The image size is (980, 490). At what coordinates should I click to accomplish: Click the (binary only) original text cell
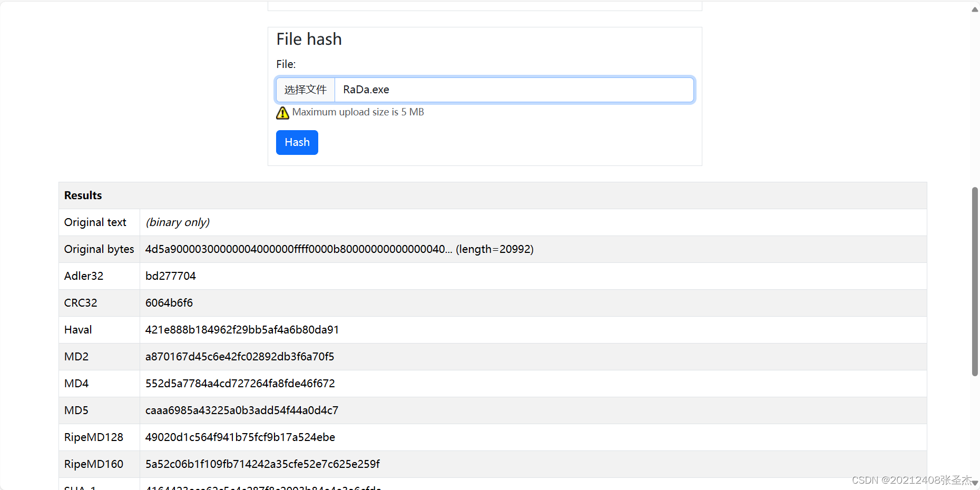178,222
